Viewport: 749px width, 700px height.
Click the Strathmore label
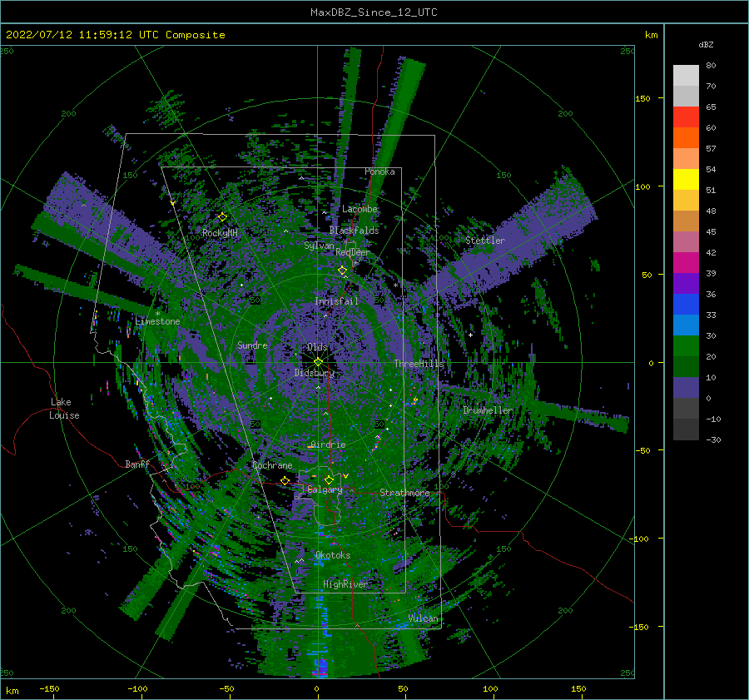(x=404, y=493)
